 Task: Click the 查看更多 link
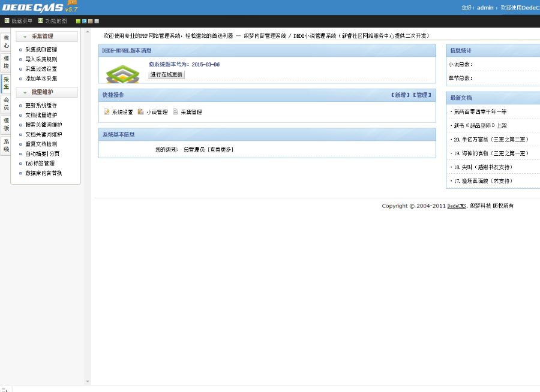(221, 149)
